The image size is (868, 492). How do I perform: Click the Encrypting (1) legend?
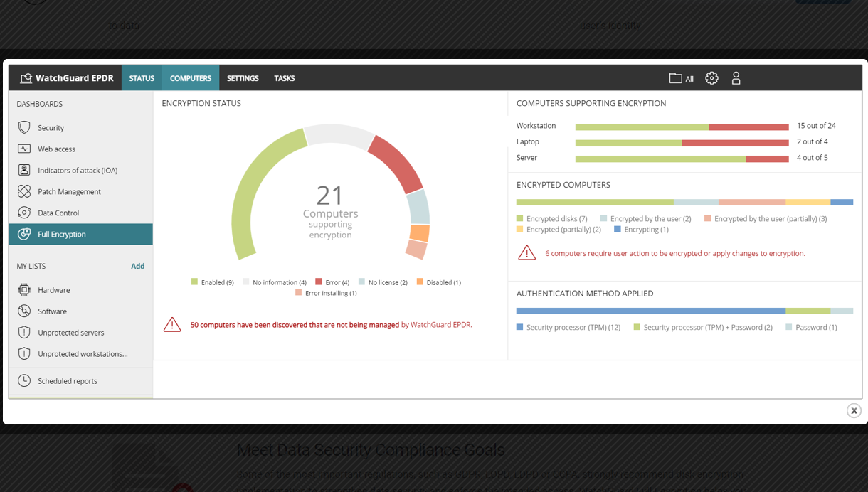click(641, 230)
